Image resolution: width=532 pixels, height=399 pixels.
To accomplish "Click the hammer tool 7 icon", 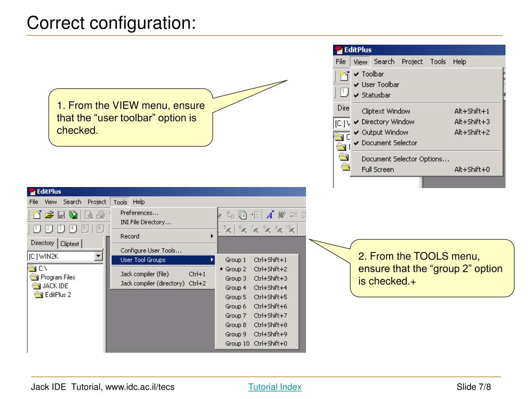I will coord(255,229).
